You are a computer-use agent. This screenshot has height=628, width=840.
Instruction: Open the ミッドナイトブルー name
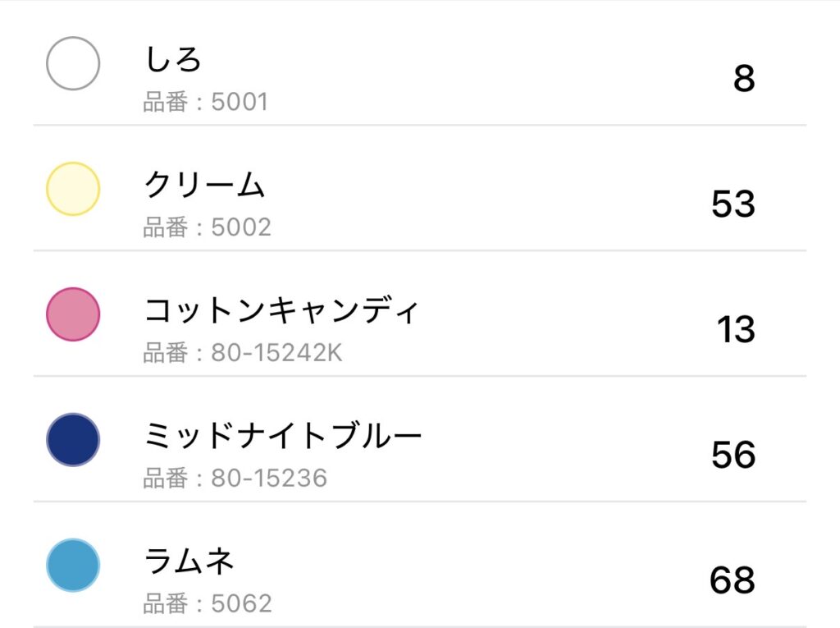pyautogui.click(x=283, y=437)
